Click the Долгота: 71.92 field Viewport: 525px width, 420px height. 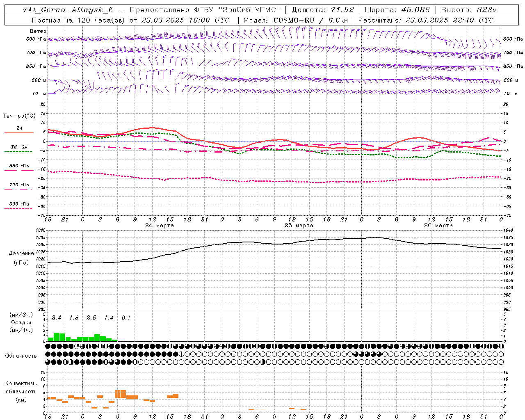323,10
